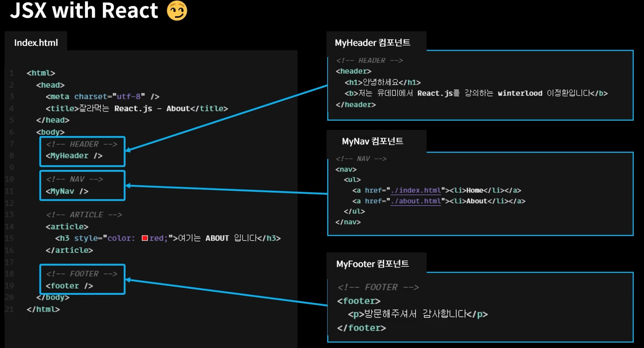Click the MyHeader 컴포넌트 tab label
The image size is (644, 348).
point(372,43)
